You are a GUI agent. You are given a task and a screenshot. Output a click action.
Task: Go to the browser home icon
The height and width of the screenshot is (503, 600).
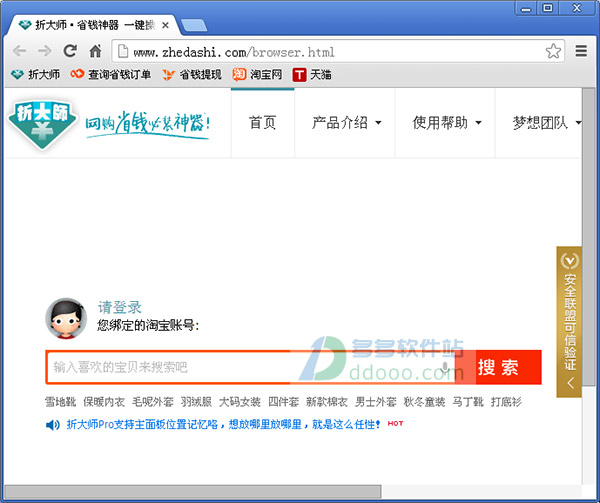[x=95, y=51]
